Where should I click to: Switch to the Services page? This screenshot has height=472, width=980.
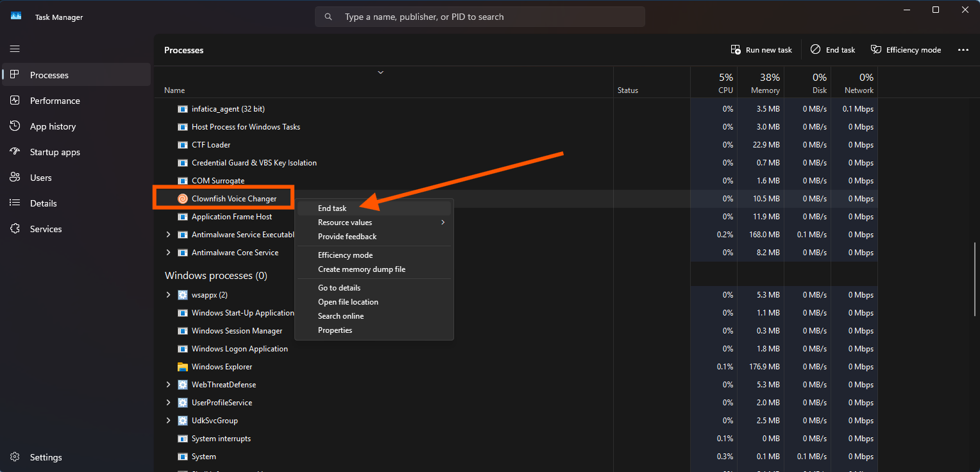click(x=46, y=229)
